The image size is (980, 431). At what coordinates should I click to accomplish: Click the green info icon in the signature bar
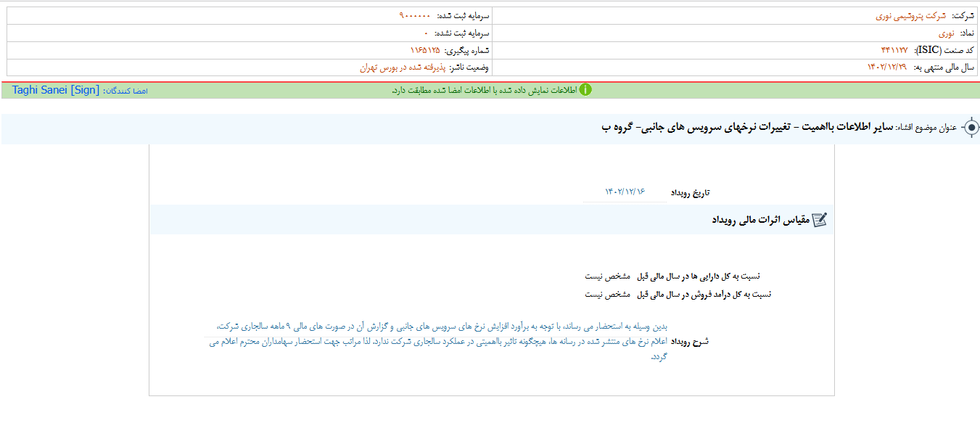tap(585, 90)
